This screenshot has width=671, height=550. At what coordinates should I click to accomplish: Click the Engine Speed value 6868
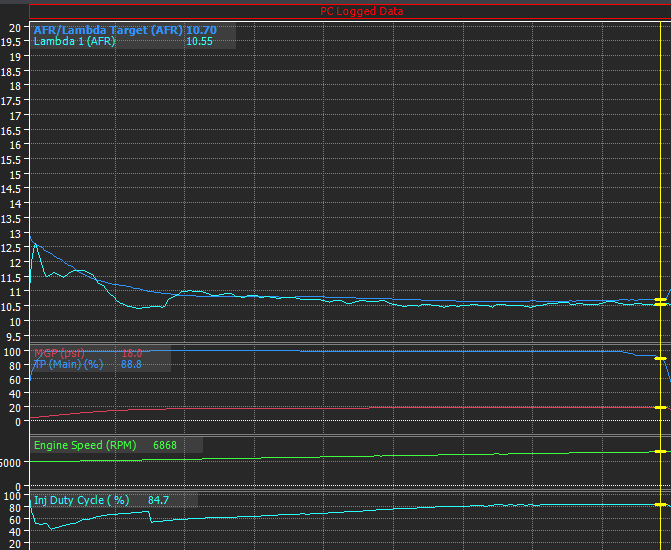tap(165, 446)
